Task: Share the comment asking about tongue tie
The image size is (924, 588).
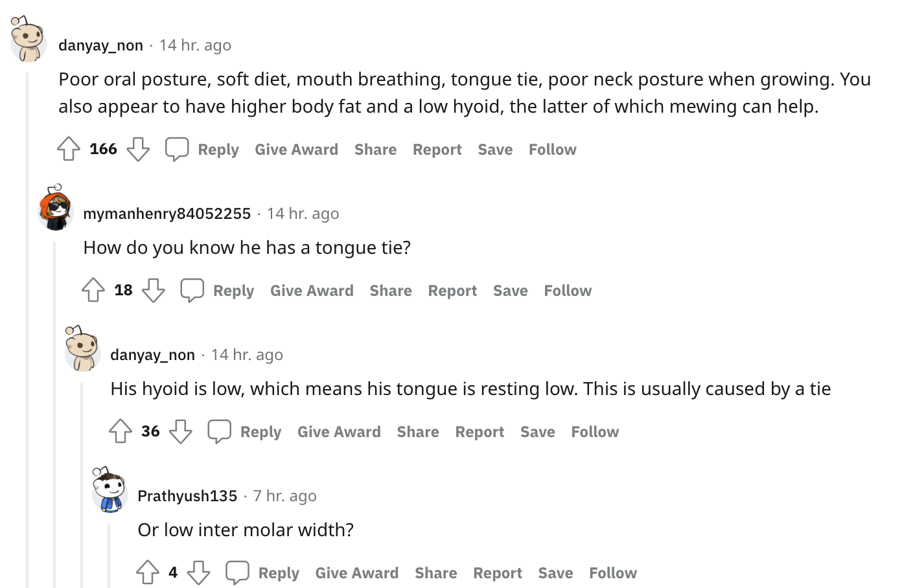Action: (x=391, y=291)
